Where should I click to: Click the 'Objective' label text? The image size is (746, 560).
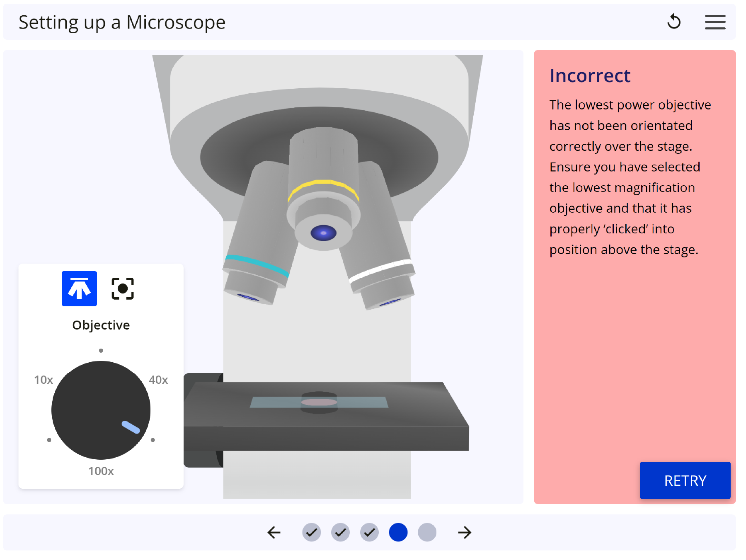tap(101, 325)
